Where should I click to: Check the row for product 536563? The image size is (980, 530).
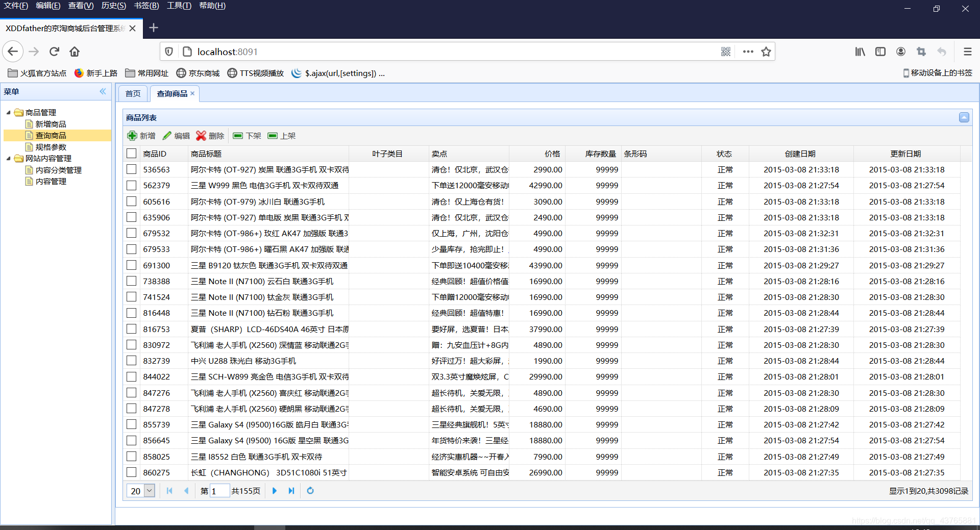coord(132,169)
